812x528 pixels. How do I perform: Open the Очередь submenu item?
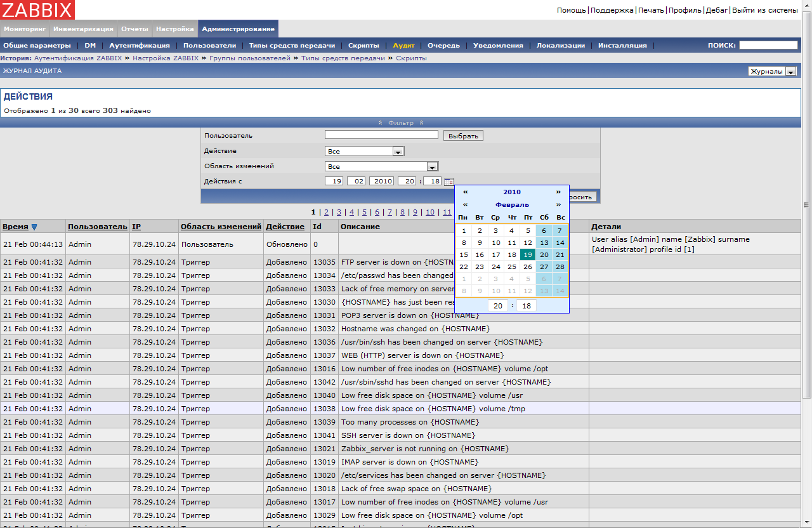coord(443,45)
